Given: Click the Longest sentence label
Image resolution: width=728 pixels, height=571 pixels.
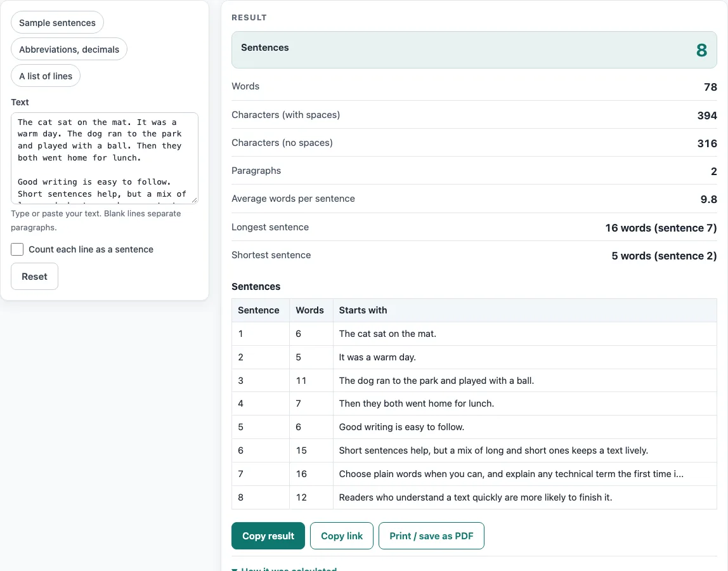Looking at the screenshot, I should [270, 227].
